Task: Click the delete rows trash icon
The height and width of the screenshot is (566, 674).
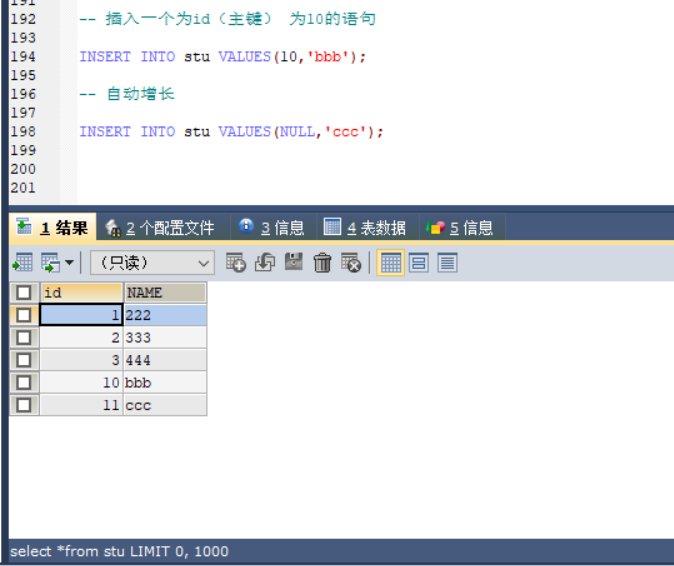Action: coord(322,262)
